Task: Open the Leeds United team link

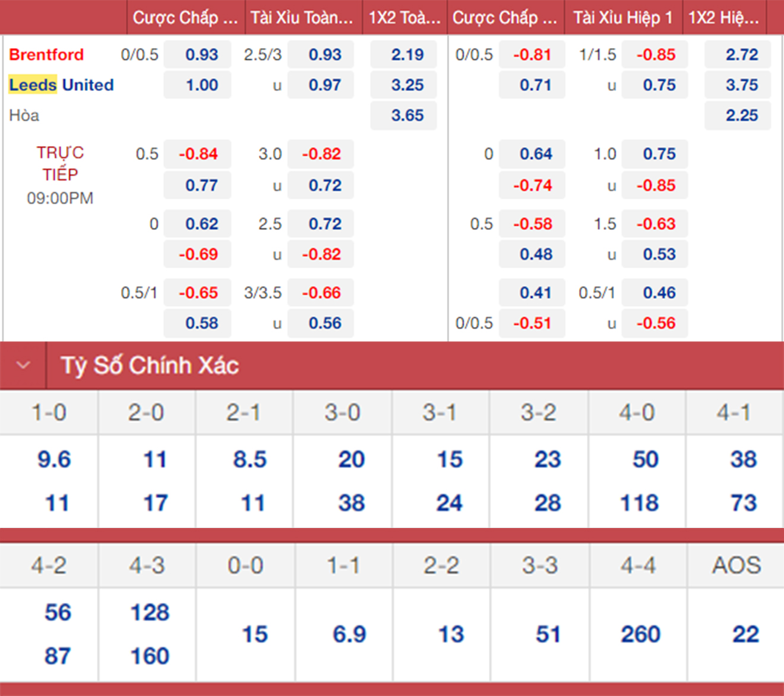Action: 61,85
